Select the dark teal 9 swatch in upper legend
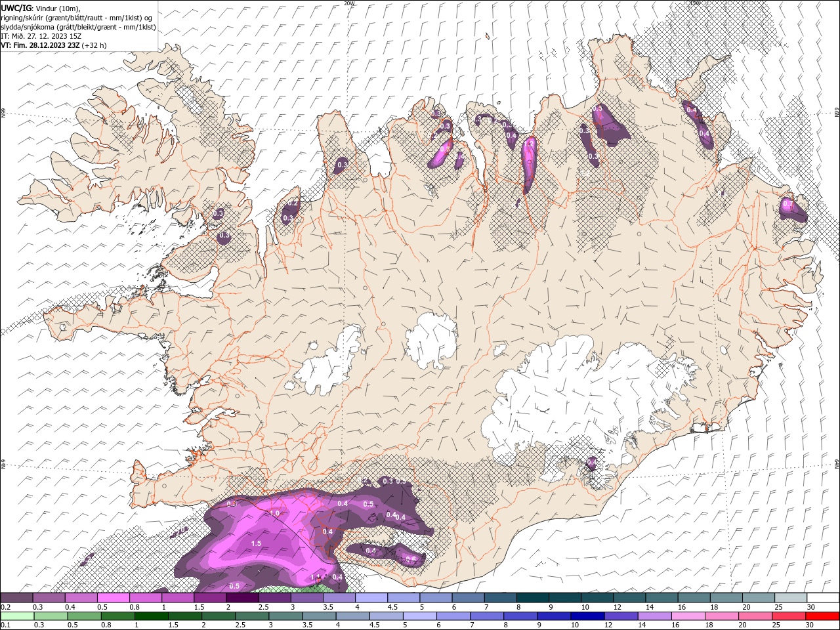 coord(565,598)
